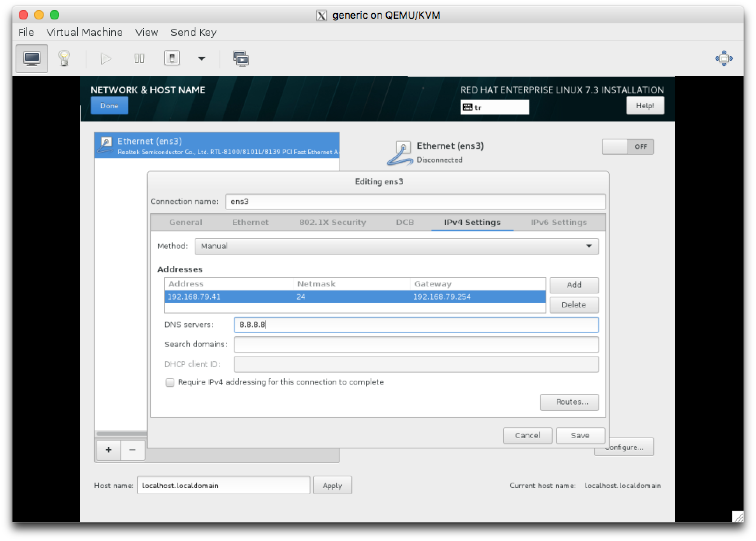The height and width of the screenshot is (541, 756).
Task: Click the Shut down power icon
Action: pyautogui.click(x=172, y=58)
